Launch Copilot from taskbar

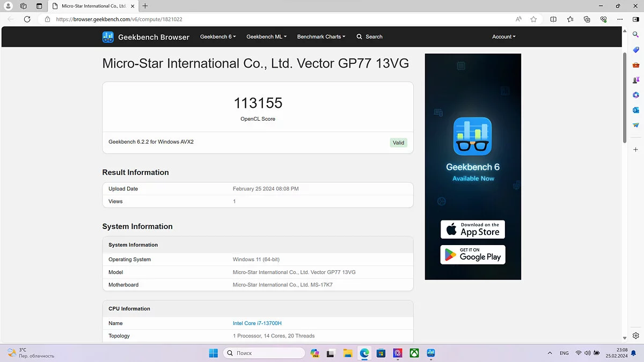[x=314, y=353]
